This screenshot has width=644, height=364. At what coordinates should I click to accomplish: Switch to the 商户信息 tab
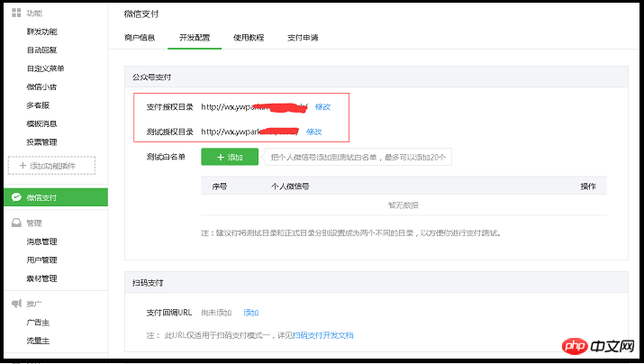140,38
